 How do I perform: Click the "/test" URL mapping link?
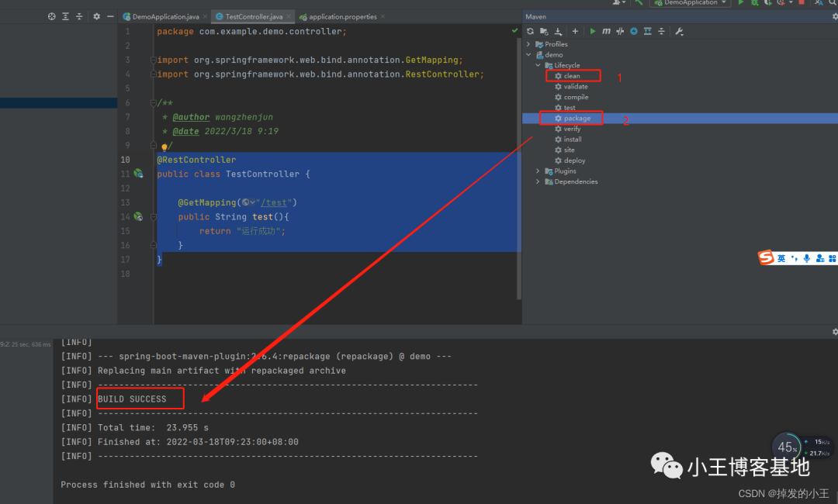tap(274, 202)
